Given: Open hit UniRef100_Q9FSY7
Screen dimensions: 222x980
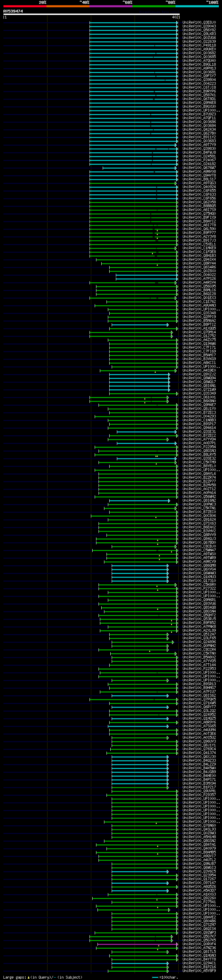Looking at the screenshot, I should click(199, 76).
